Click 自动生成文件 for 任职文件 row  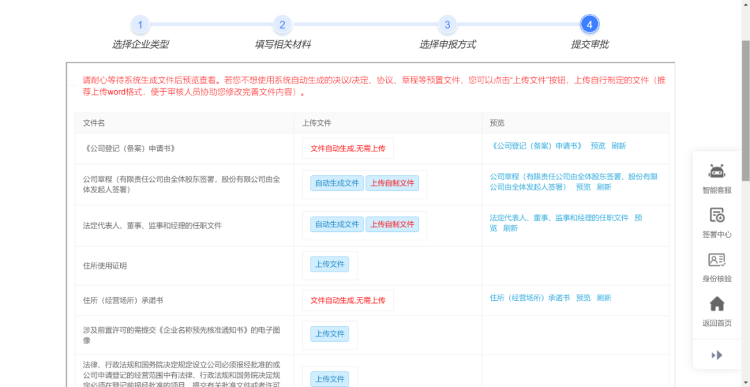pos(337,224)
